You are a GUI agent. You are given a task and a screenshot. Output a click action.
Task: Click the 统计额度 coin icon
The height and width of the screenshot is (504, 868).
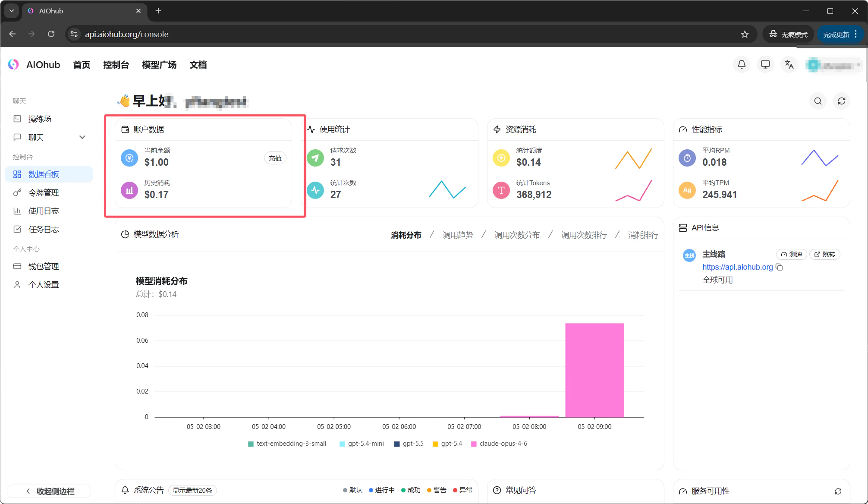click(501, 158)
